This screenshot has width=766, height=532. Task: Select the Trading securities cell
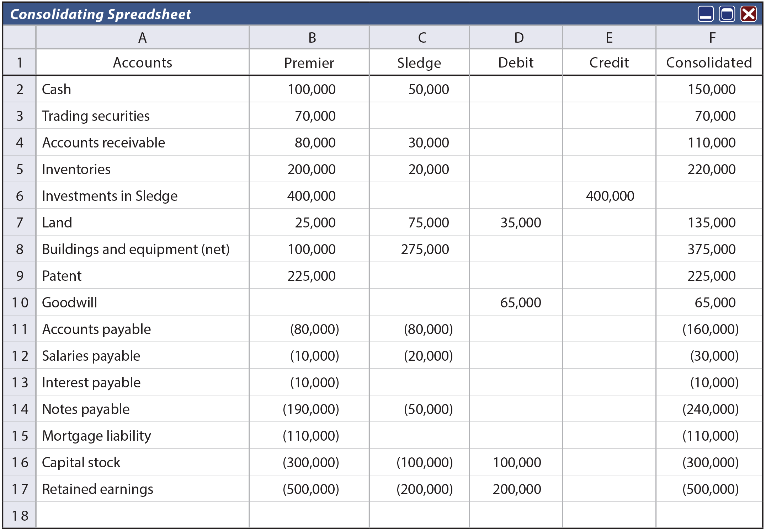142,115
